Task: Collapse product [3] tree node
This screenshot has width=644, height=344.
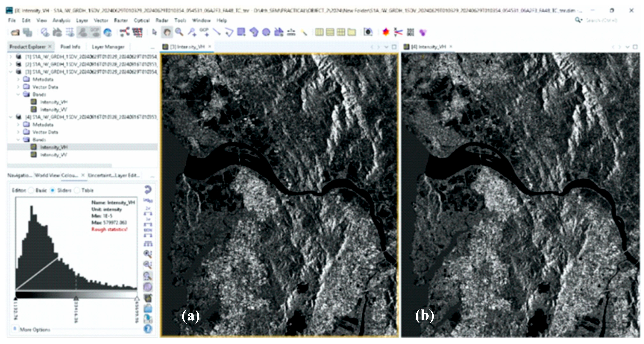Action: coord(11,72)
